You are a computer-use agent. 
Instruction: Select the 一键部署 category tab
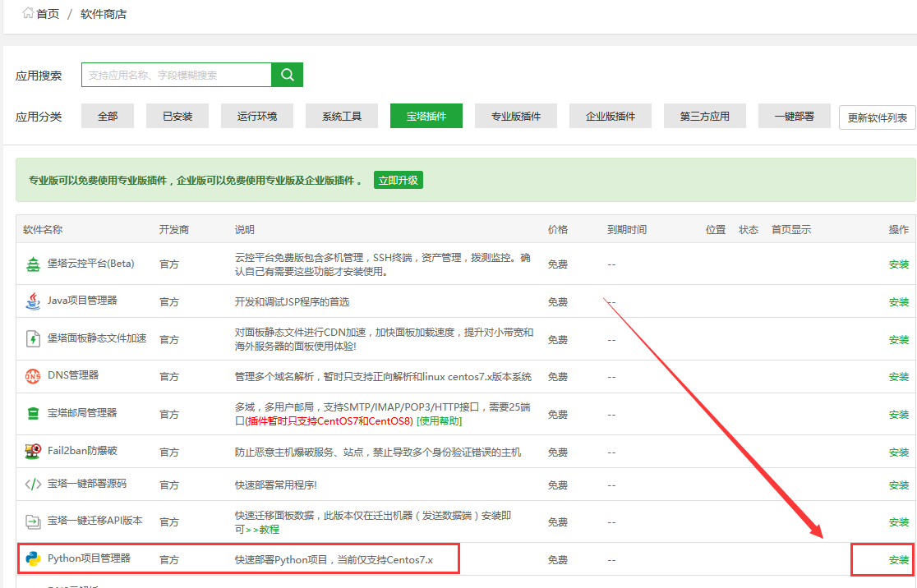click(x=794, y=117)
